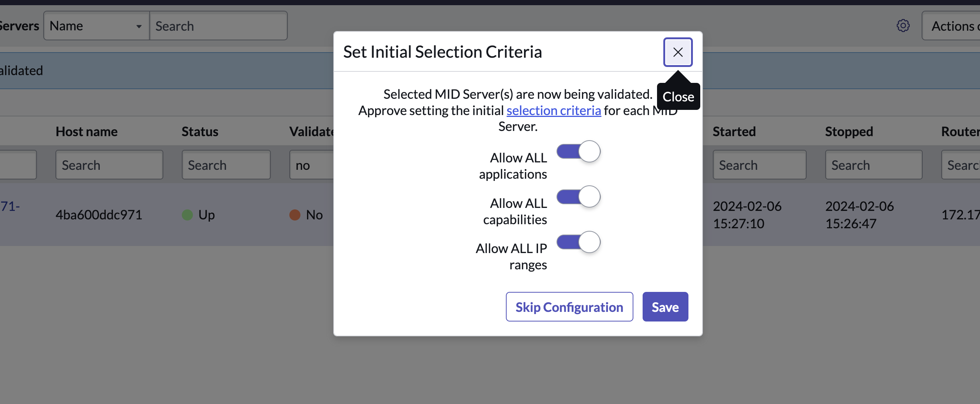Toggle Allow ALL capabilities switch
980x404 pixels.
point(578,197)
